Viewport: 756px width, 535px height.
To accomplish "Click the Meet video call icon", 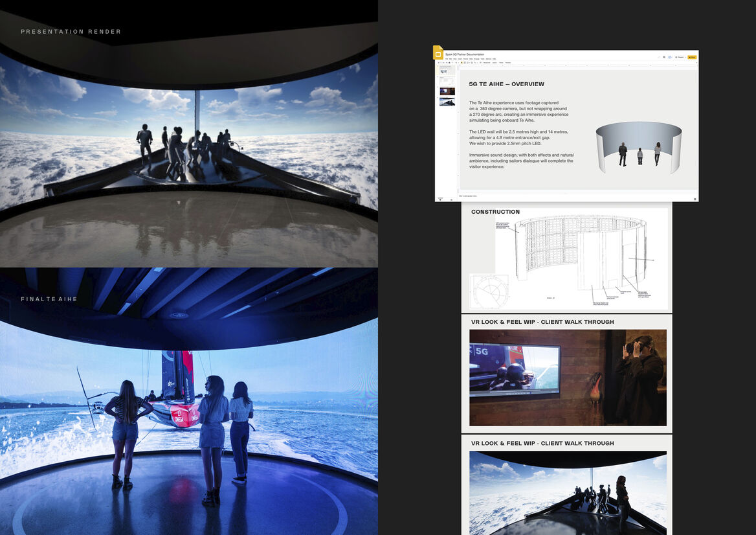I will pyautogui.click(x=669, y=57).
